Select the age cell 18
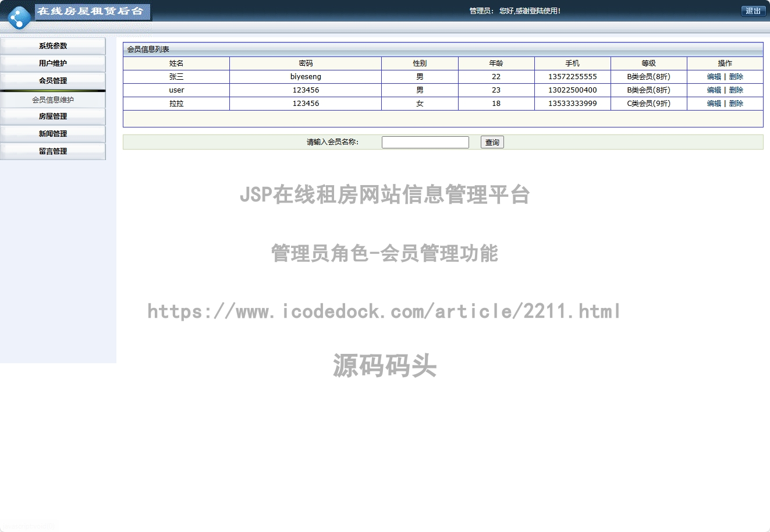This screenshot has width=770, height=532. coord(496,104)
